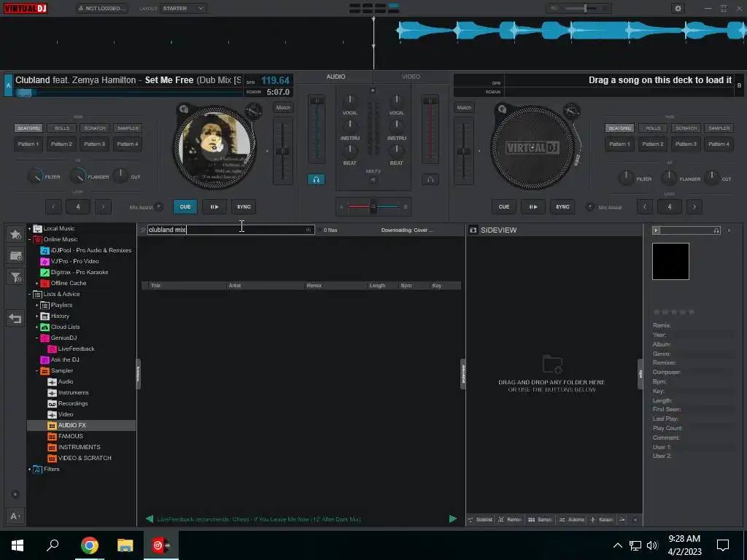The height and width of the screenshot is (560, 747).
Task: Toggle play/pause on deck A
Action: click(214, 206)
